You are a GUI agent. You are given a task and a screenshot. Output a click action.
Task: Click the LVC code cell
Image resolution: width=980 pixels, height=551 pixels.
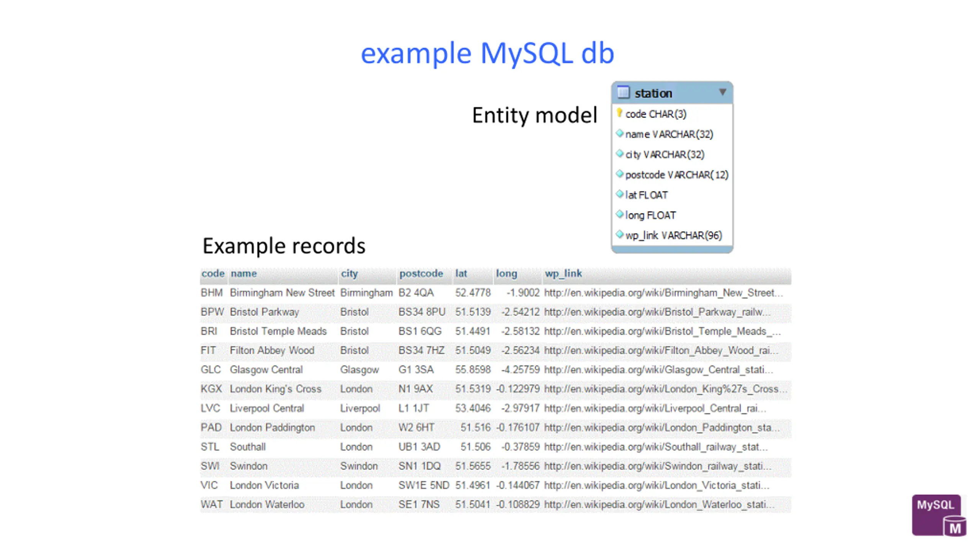[x=211, y=409]
